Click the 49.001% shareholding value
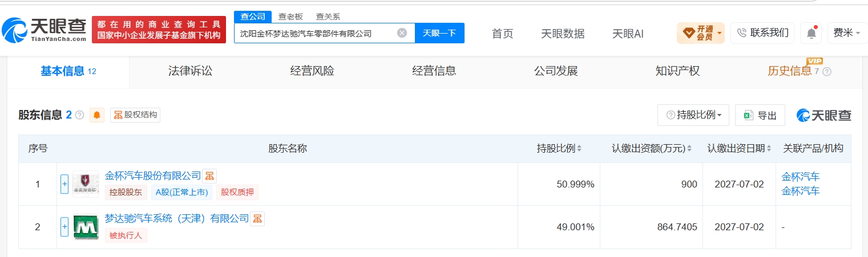The width and height of the screenshot is (868, 257). [x=575, y=227]
